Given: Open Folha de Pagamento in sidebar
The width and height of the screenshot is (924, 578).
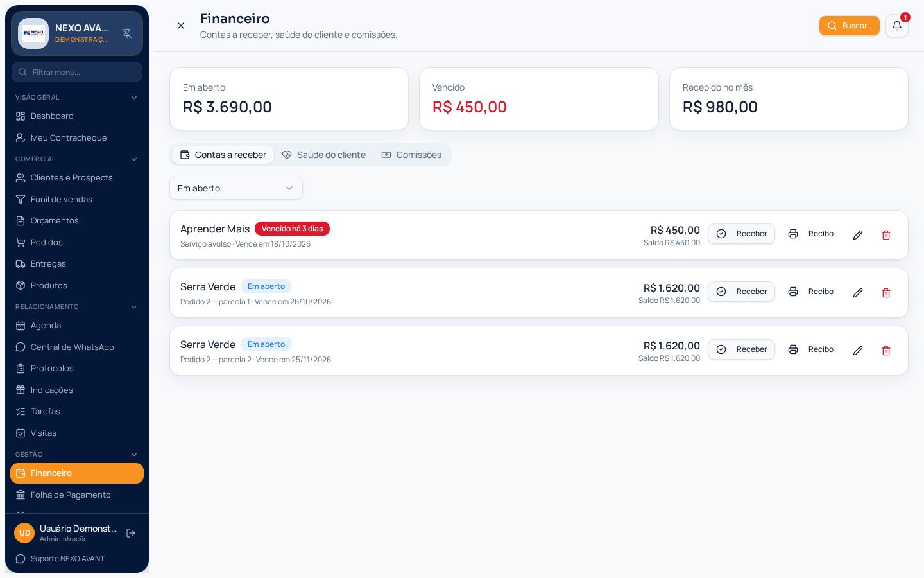Looking at the screenshot, I should 77,495.
